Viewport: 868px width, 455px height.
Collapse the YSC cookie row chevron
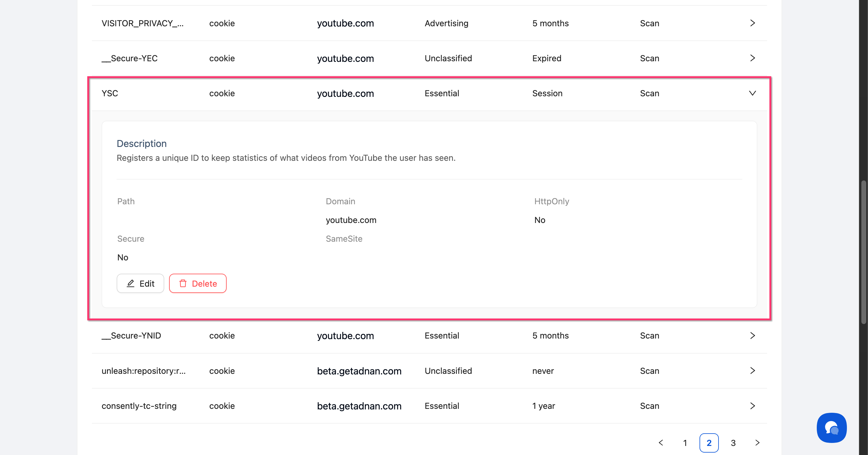click(752, 93)
